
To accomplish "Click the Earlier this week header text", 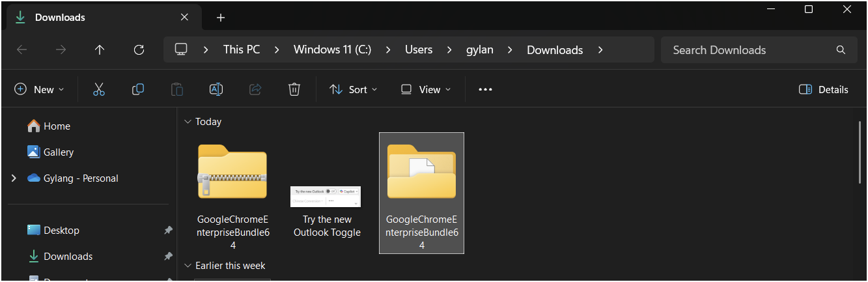I will coord(231,265).
